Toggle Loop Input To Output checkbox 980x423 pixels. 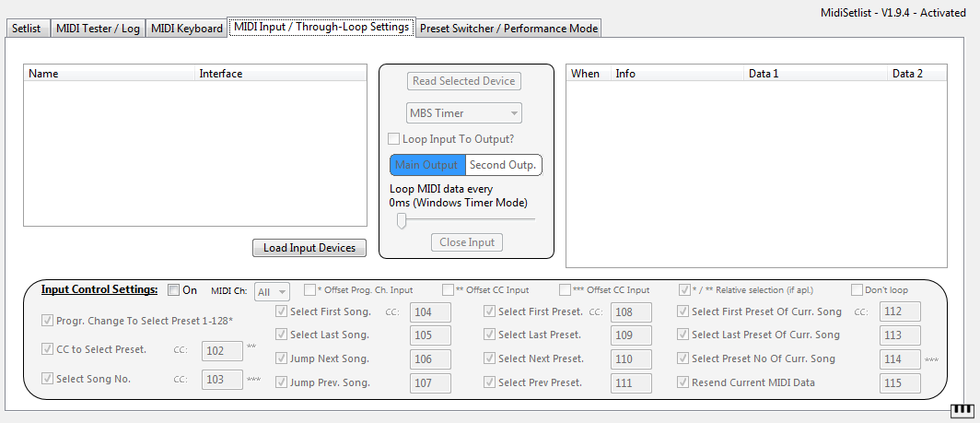tap(394, 139)
